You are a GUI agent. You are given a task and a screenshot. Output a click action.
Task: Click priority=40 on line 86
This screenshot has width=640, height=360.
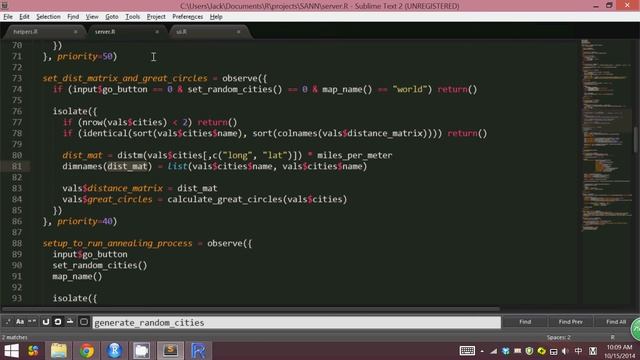[x=84, y=221]
